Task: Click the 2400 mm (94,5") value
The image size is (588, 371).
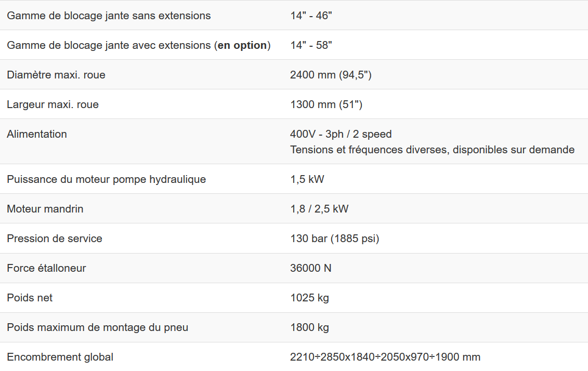Action: (331, 75)
